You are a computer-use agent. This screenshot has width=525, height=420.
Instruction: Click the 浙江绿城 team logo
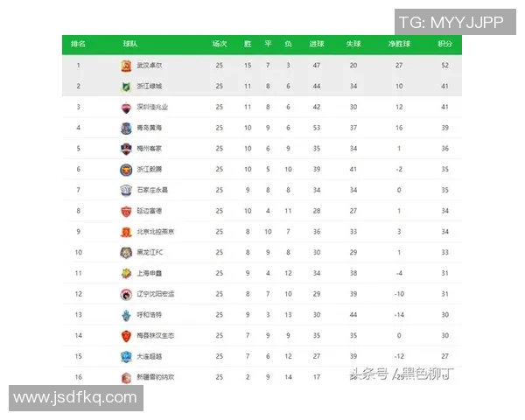[x=126, y=87]
